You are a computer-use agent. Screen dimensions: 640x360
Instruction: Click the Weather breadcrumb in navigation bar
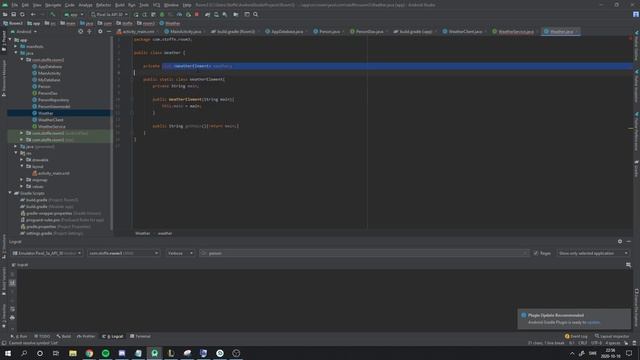coord(170,23)
